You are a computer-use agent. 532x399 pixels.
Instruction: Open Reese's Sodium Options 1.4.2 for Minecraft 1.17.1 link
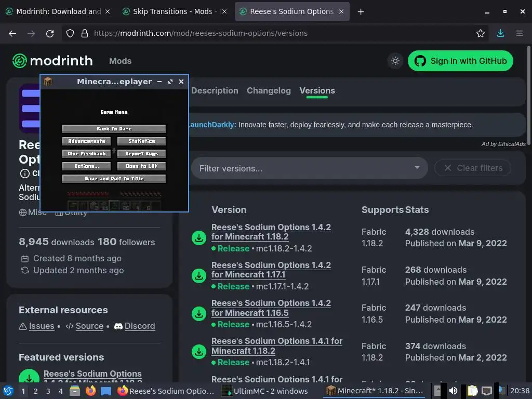click(271, 270)
